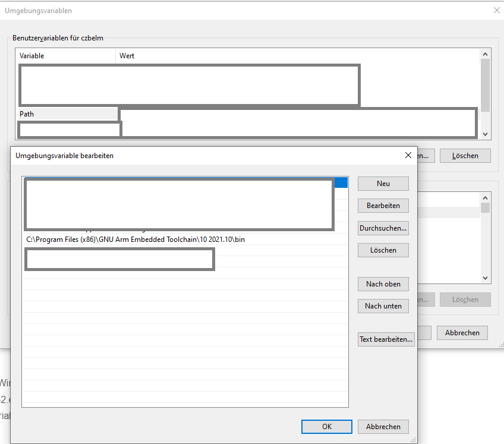Confirm changes with OK

tap(326, 426)
